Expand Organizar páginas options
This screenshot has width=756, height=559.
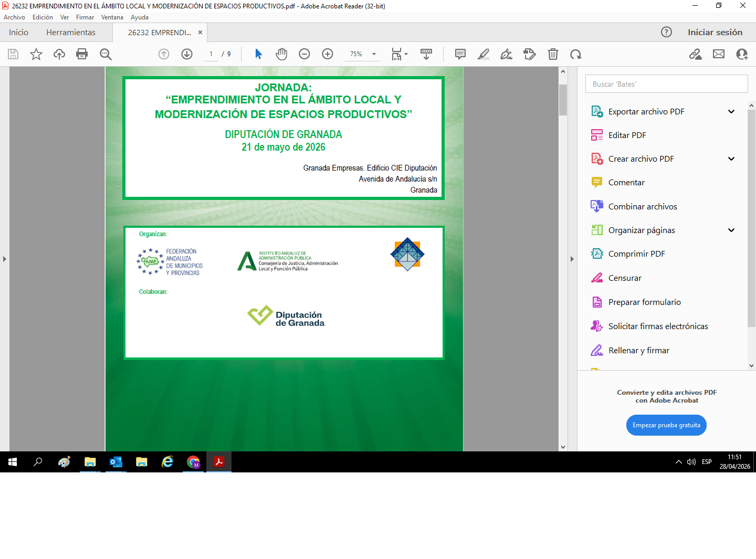click(x=731, y=230)
